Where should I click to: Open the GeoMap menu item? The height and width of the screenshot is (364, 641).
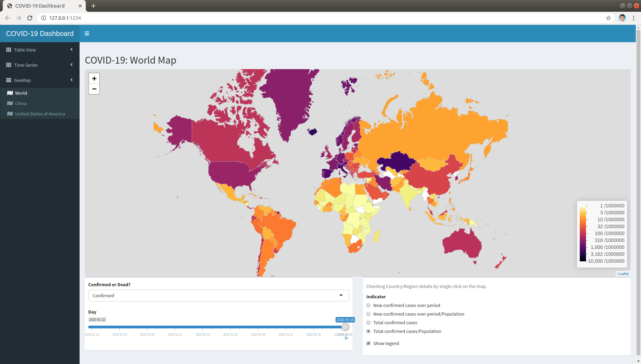[40, 80]
